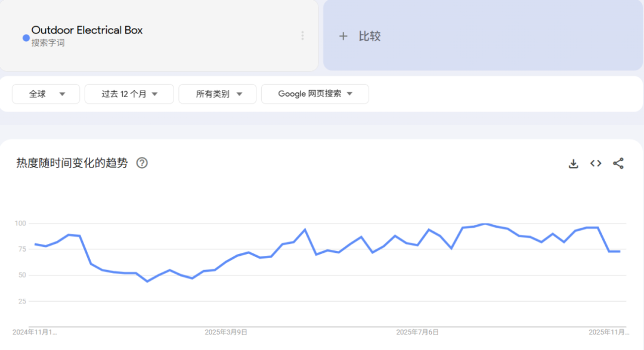
Task: Click the trend line at its lowest dip
Action: click(147, 281)
